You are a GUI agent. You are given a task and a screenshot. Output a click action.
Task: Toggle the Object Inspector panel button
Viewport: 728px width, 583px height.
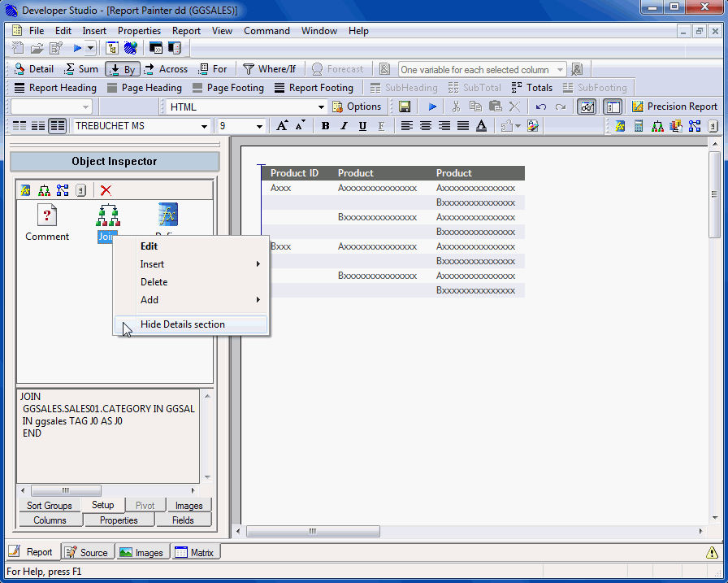coord(613,107)
